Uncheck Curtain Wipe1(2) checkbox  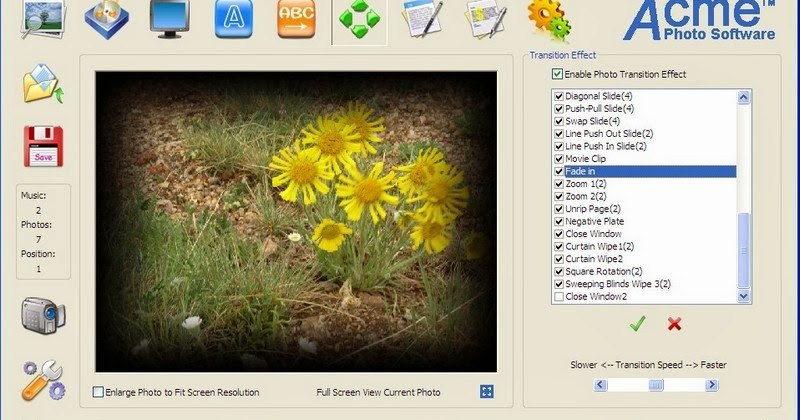click(x=559, y=246)
